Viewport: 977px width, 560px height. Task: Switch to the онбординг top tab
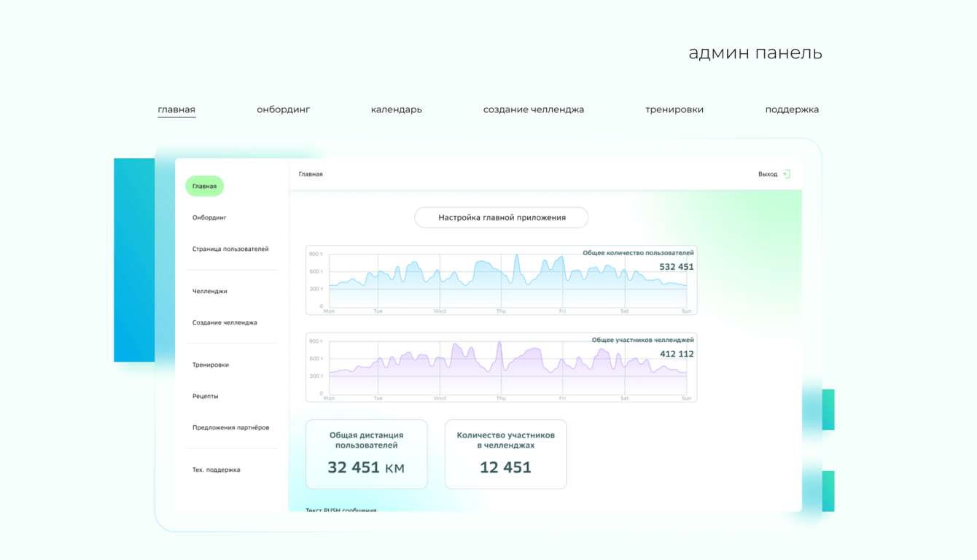(x=283, y=109)
